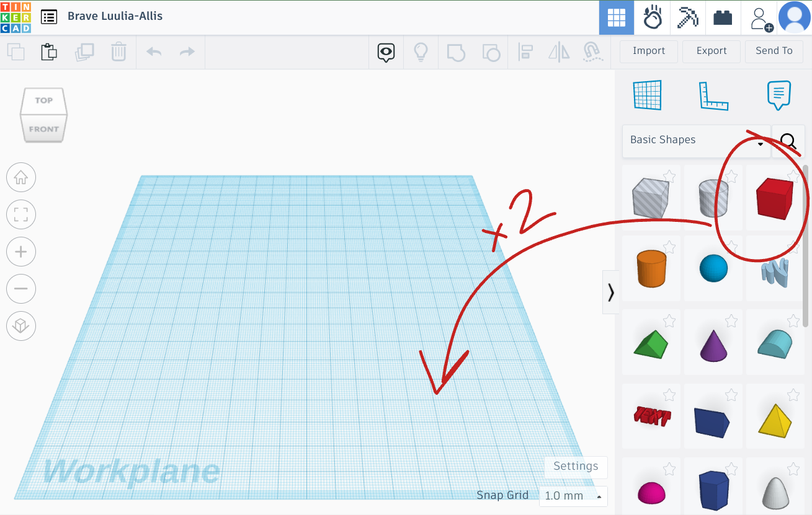The width and height of the screenshot is (812, 515).
Task: Click the Duplicate and repeat tool
Action: pyautogui.click(x=84, y=51)
